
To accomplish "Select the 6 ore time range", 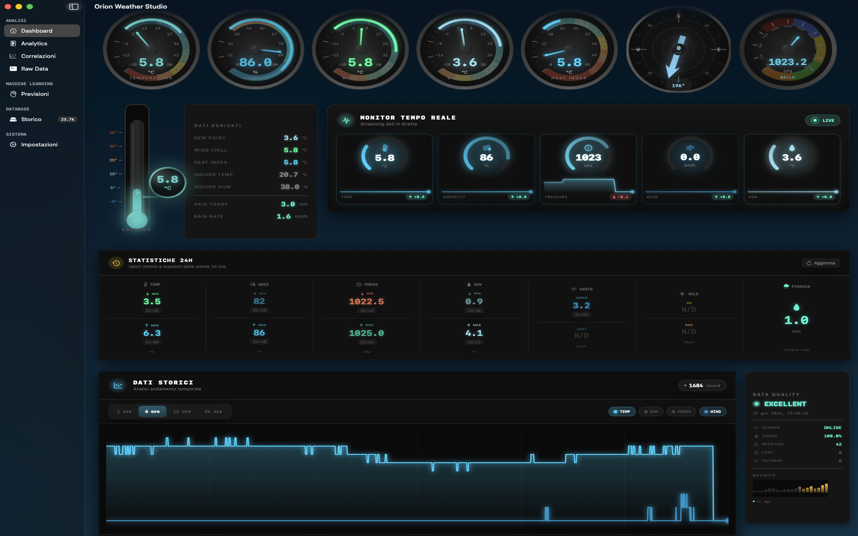I will pyautogui.click(x=153, y=411).
